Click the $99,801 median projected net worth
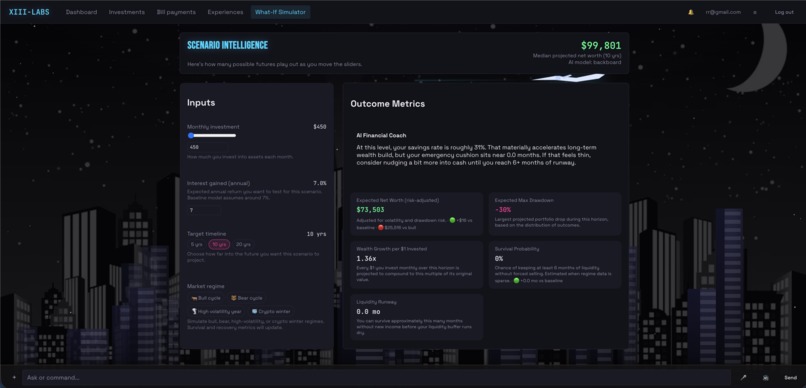Viewport: 806px width, 388px height. (601, 46)
